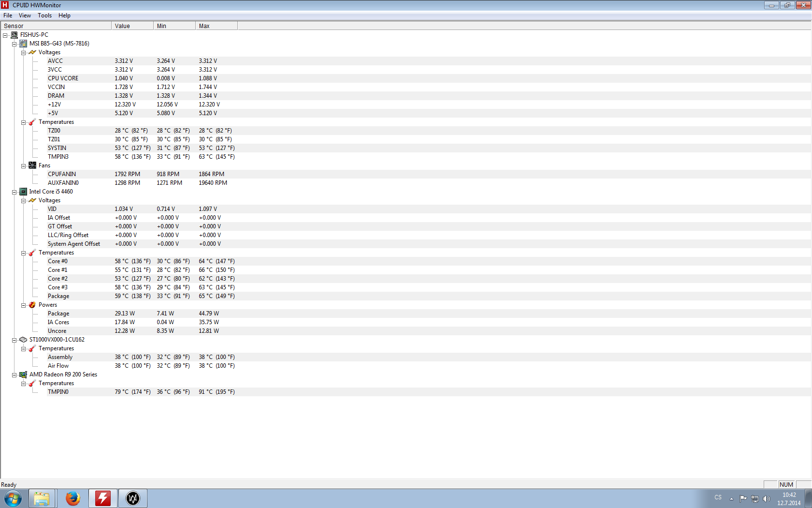
Task: Collapse the Powers node
Action: tap(23, 305)
